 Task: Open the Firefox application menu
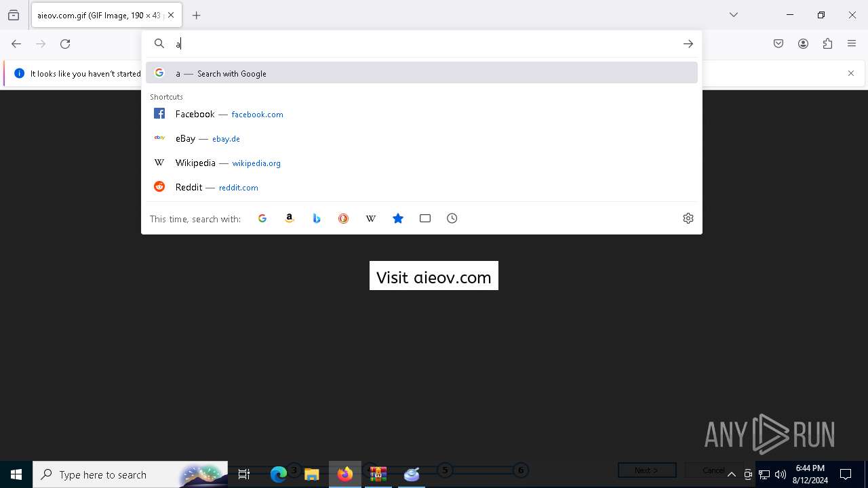coord(852,44)
